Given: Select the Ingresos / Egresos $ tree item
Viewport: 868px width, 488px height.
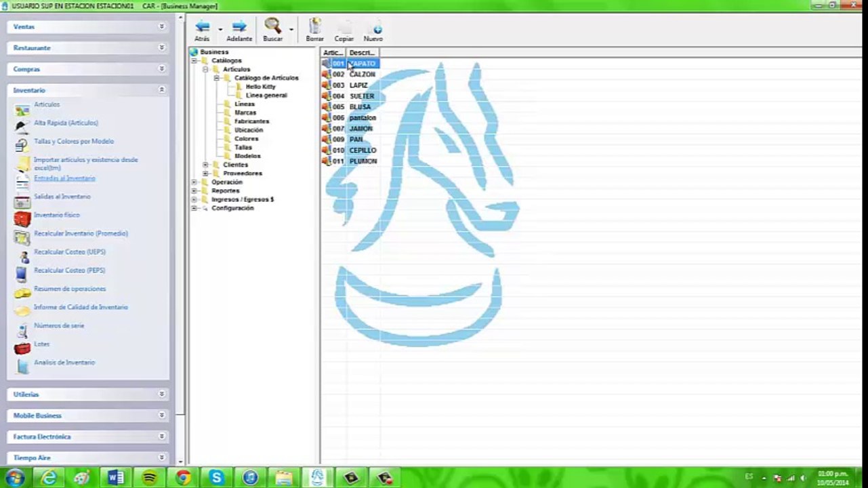Looking at the screenshot, I should coord(243,199).
